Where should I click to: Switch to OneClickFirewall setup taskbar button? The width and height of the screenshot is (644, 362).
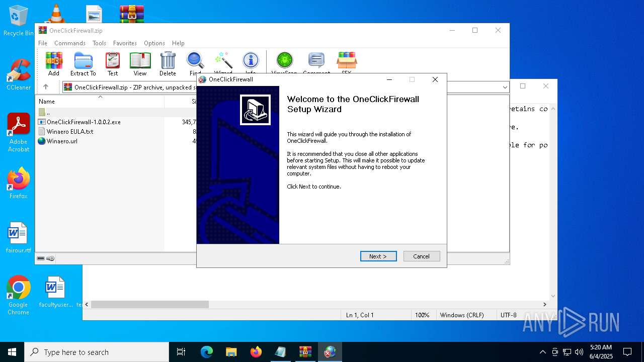(x=330, y=352)
